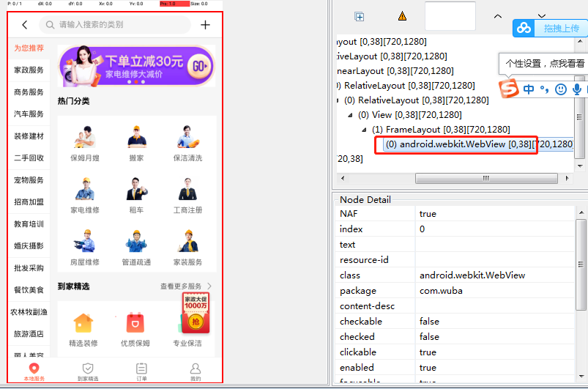
Task: Select 招商加盟 category in the sidebar
Action: 29,201
